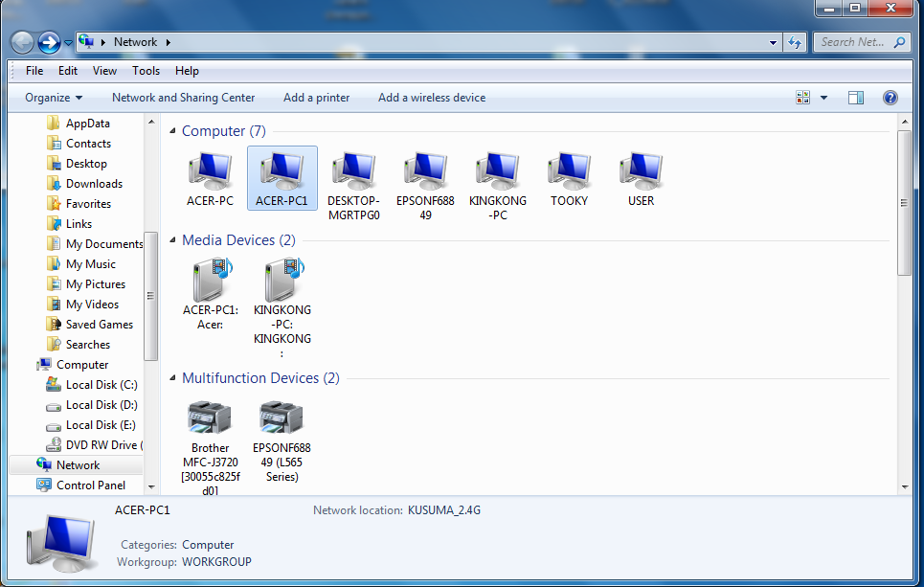The height and width of the screenshot is (587, 924).
Task: Open Local Disk (C:)
Action: 92,384
